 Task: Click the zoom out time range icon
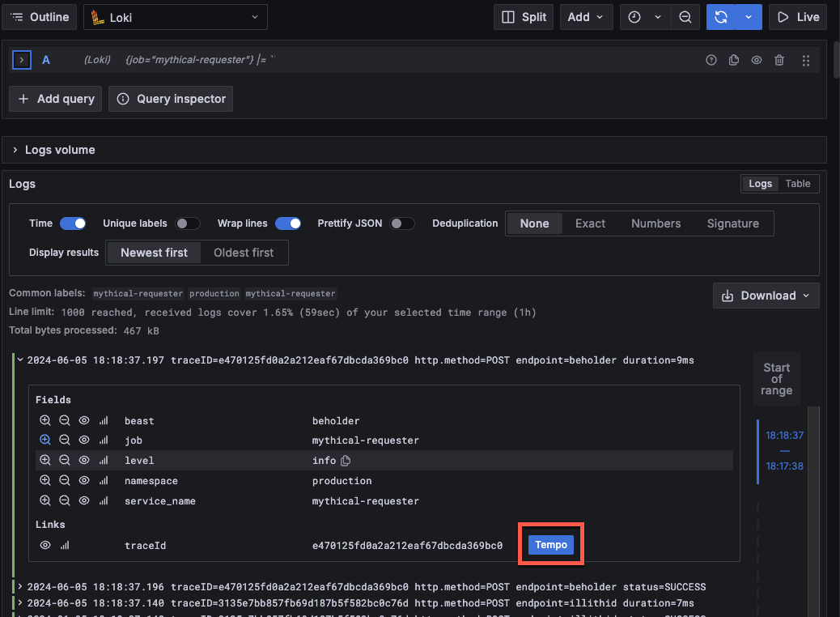click(x=685, y=17)
